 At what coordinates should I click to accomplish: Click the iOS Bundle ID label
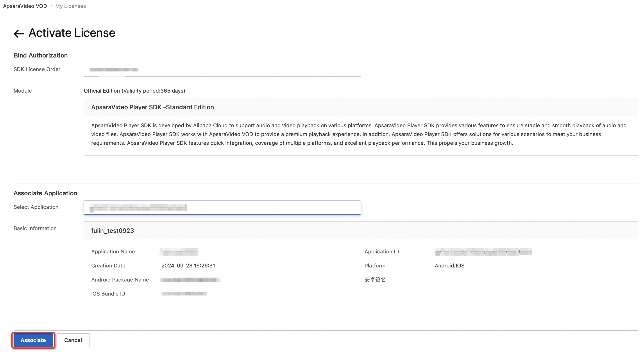tap(108, 294)
